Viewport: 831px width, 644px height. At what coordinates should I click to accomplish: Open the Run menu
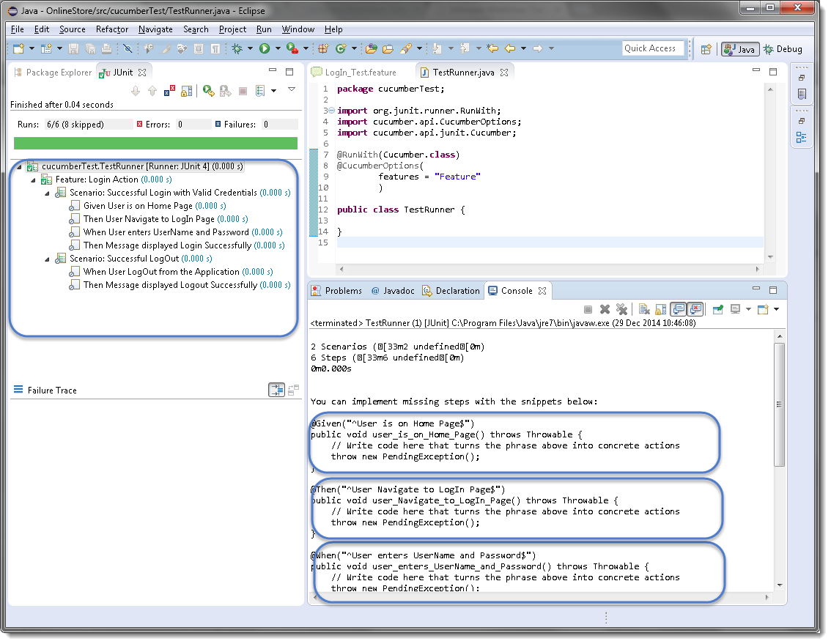click(x=264, y=29)
